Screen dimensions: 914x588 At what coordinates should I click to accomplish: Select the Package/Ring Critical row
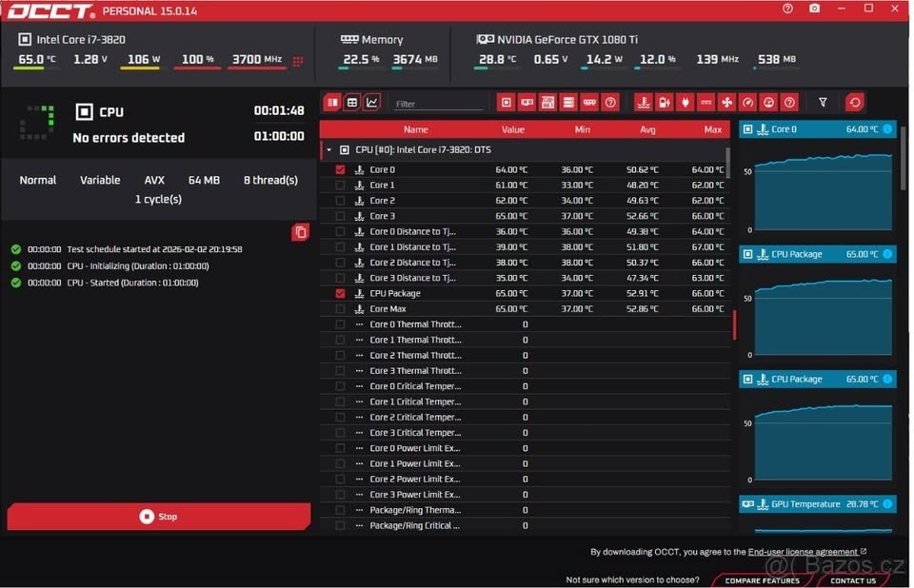pyautogui.click(x=525, y=525)
